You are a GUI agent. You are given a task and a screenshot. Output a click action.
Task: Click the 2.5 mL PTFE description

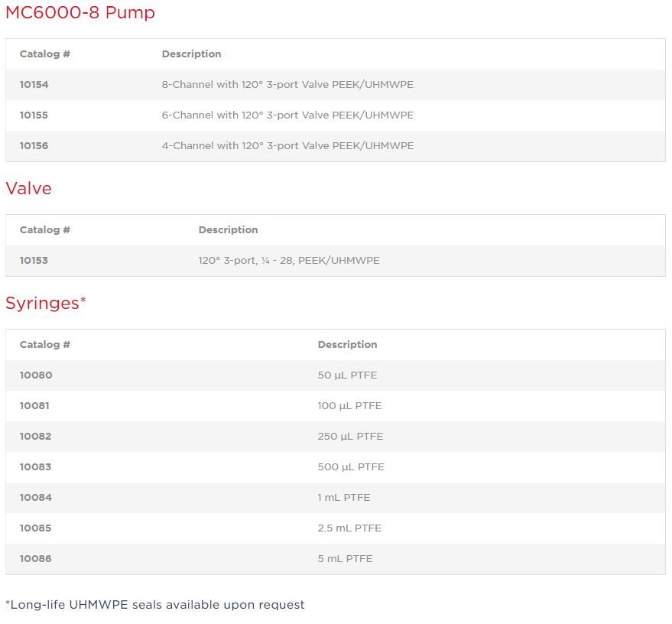click(349, 528)
